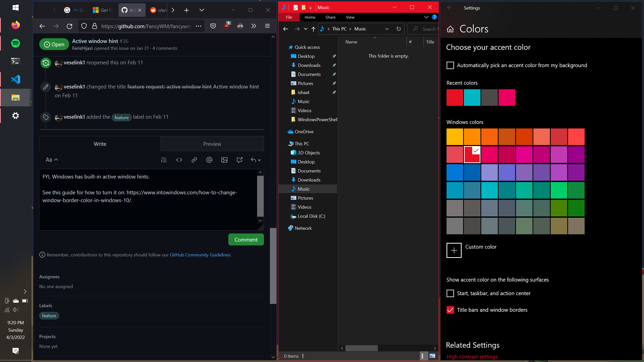The image size is (644, 362).
Task: Open the text formatting Aa expander
Action: point(51,160)
